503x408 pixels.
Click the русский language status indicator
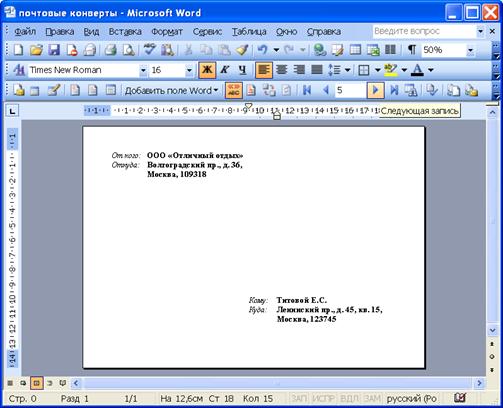(x=412, y=398)
